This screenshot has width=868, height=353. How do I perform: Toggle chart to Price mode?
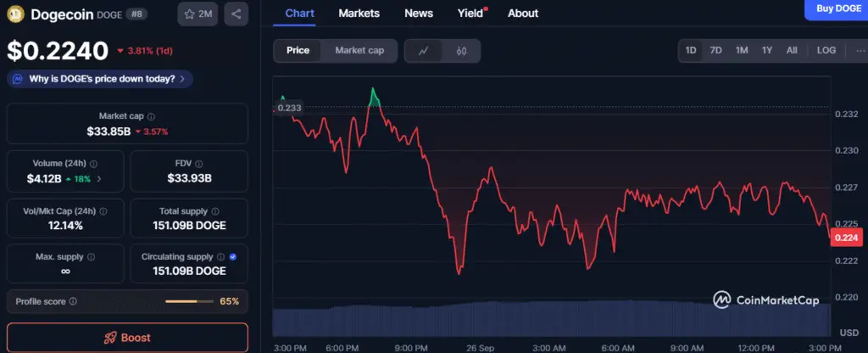click(x=298, y=50)
